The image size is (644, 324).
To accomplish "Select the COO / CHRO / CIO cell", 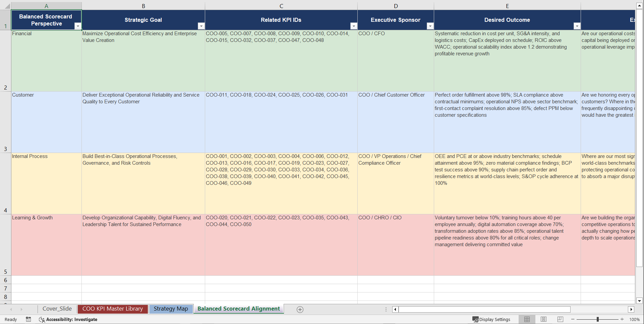I will tap(396, 245).
